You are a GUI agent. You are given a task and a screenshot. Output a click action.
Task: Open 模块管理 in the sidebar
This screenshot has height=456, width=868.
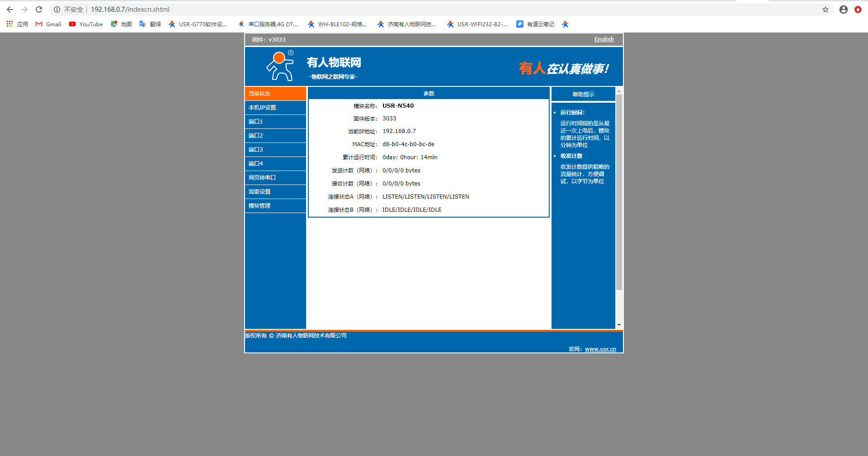pyautogui.click(x=275, y=206)
